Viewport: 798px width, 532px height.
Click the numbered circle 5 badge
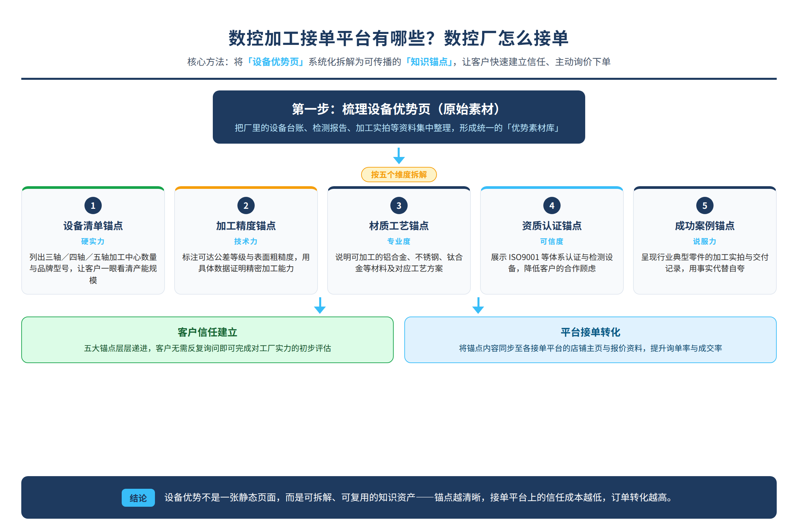(x=705, y=205)
